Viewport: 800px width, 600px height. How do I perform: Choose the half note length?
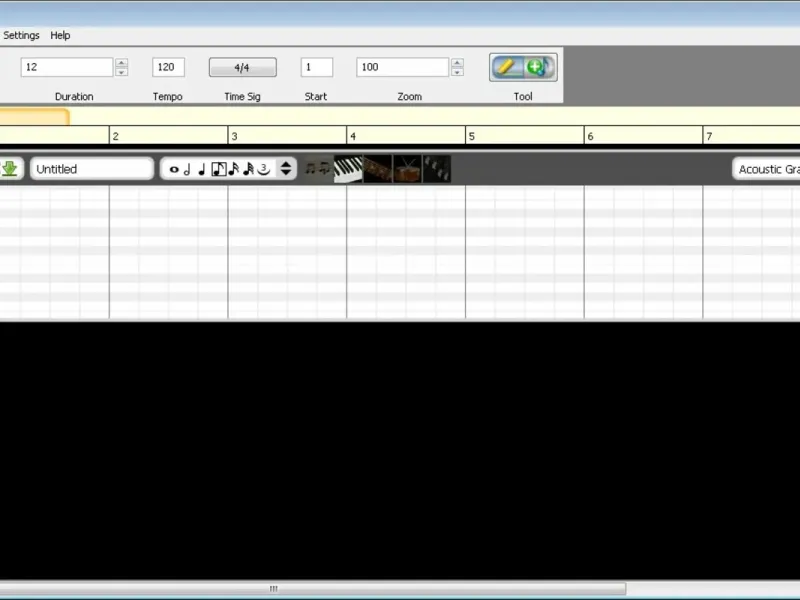[x=187, y=169]
